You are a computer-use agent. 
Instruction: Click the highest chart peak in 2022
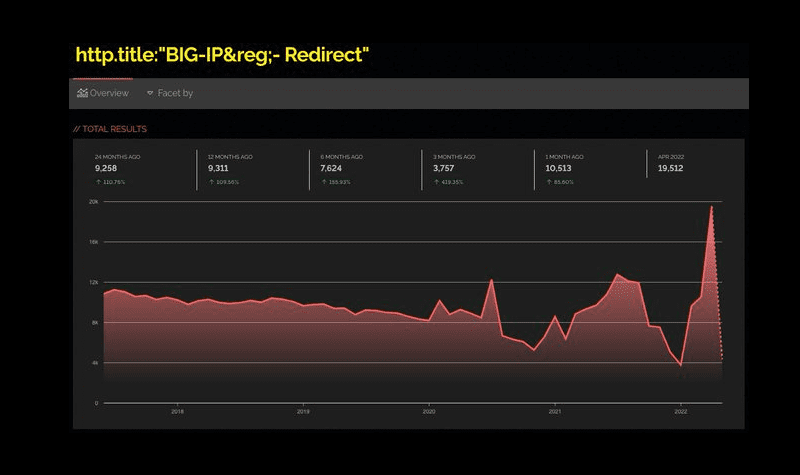tap(711, 207)
